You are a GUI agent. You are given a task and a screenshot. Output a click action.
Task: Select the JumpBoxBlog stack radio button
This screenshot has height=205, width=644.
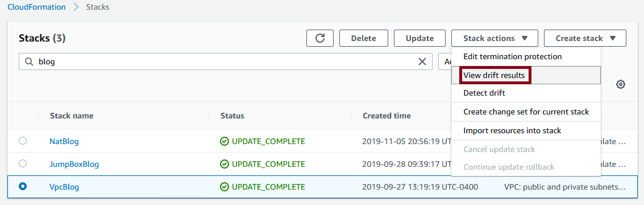pos(23,163)
